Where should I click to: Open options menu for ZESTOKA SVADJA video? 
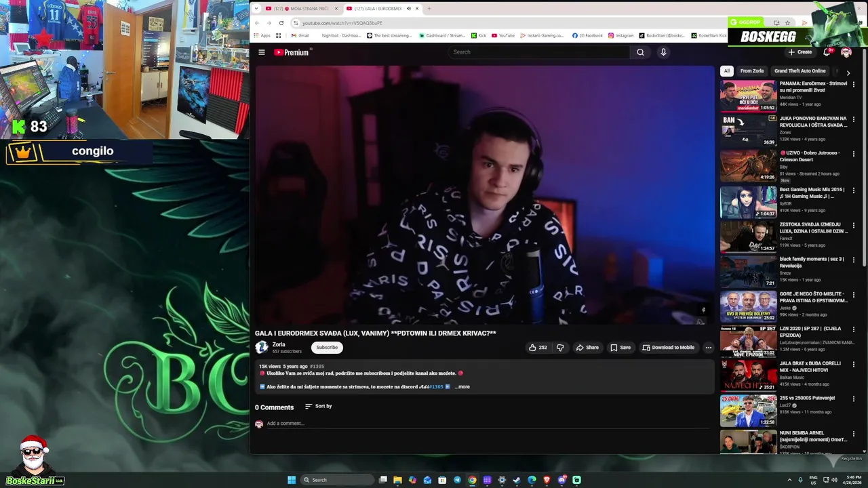coord(854,225)
